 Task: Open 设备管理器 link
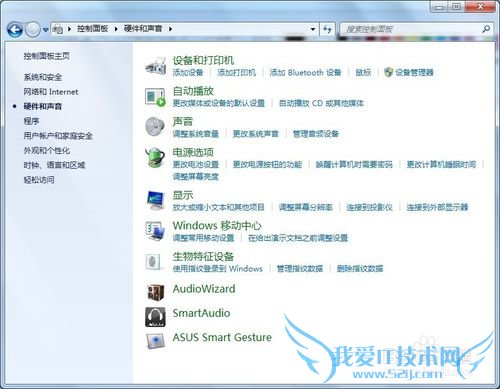(x=414, y=72)
